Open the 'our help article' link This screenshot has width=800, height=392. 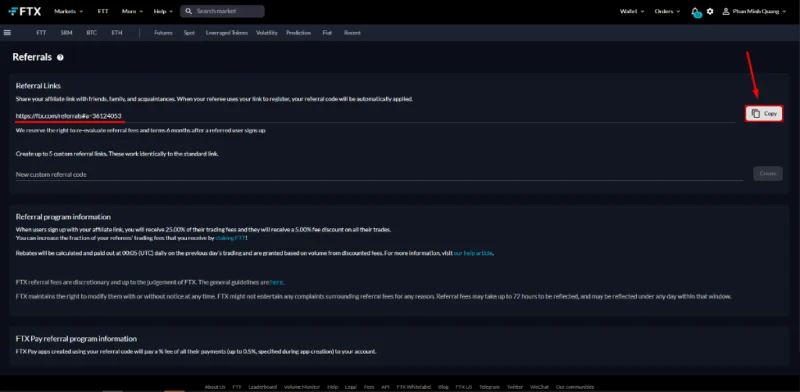pos(473,253)
